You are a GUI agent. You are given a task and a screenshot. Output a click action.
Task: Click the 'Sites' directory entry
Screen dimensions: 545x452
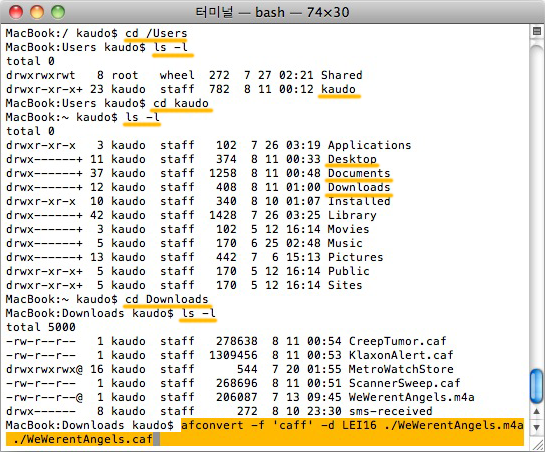click(345, 285)
